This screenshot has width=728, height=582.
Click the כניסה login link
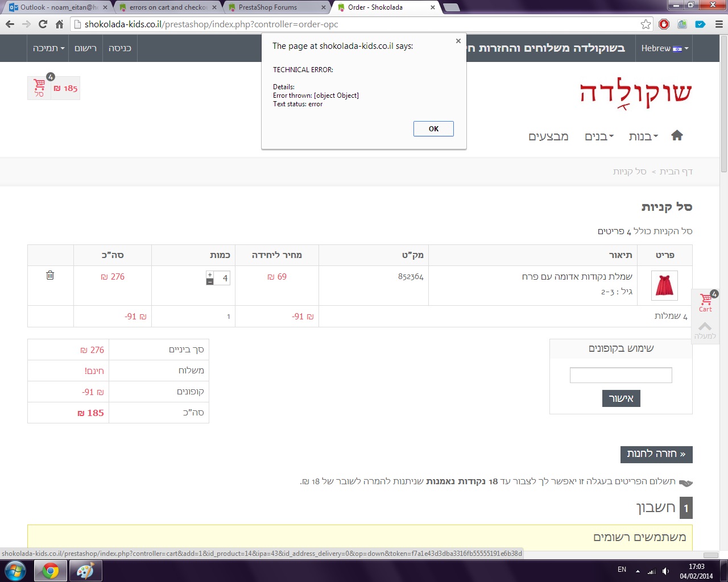[x=120, y=48]
